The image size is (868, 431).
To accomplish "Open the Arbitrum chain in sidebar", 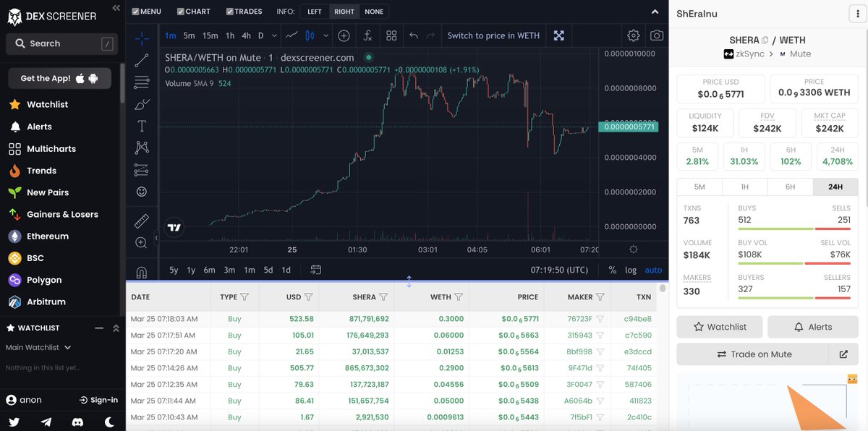I will (37, 302).
